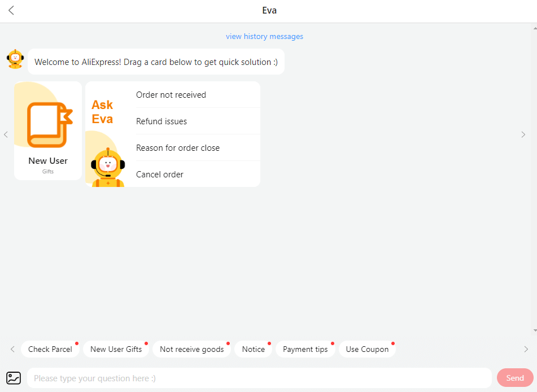Tap the Not receive goods chip
Screen dimensions: 537x392
(192, 349)
